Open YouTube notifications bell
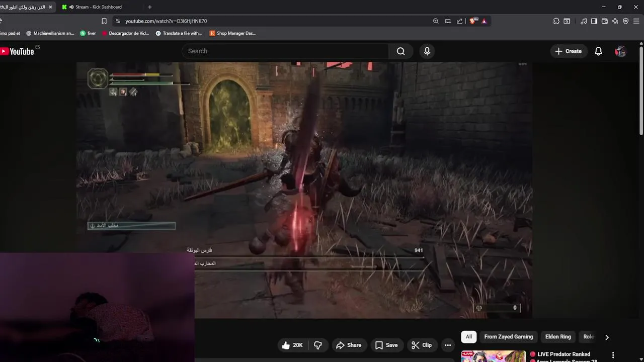 [x=598, y=51]
